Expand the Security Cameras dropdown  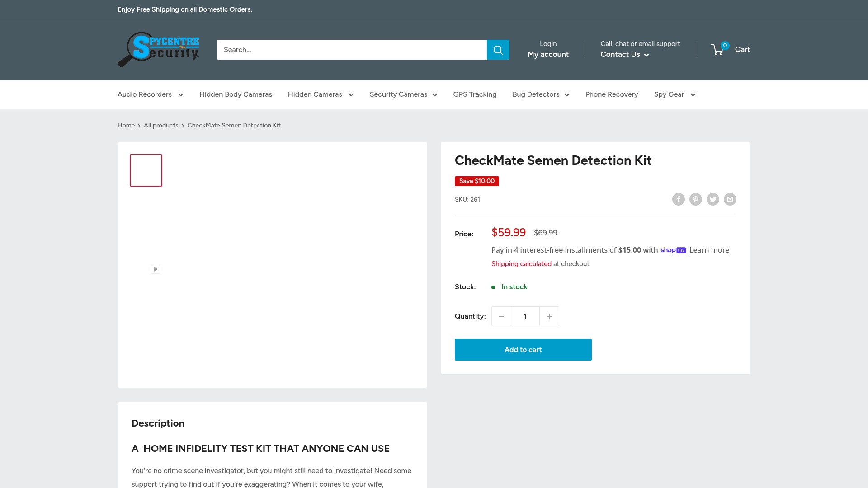403,94
